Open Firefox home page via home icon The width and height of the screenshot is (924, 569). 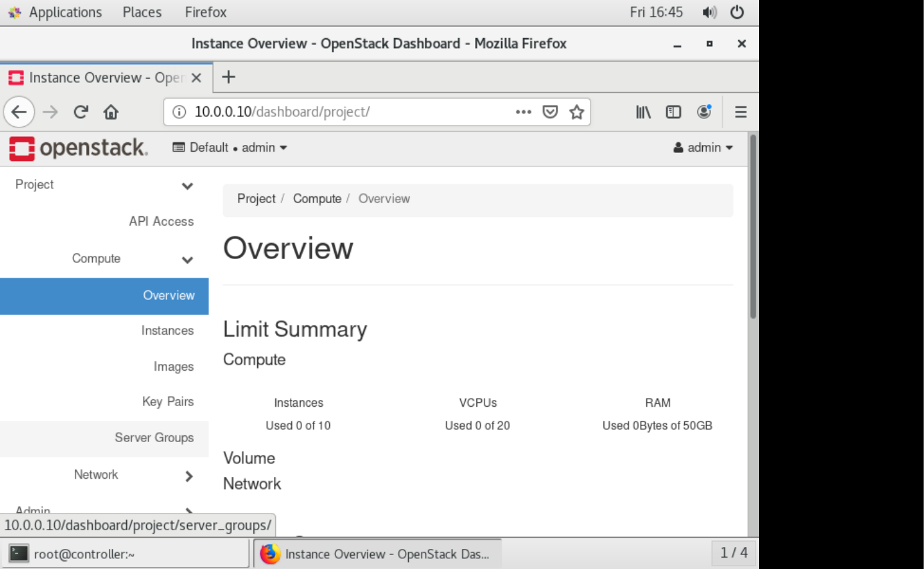click(x=110, y=112)
